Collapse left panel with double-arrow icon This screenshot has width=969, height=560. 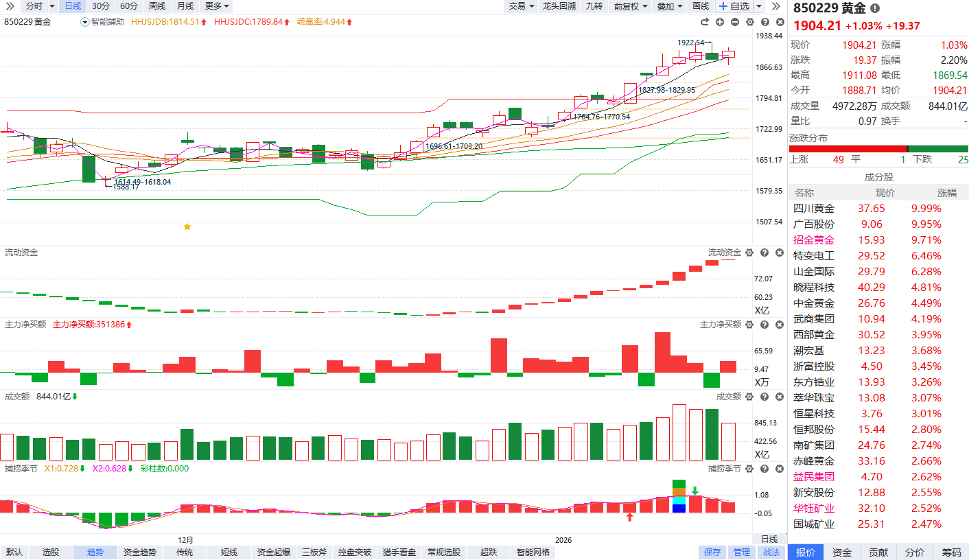tap(776, 6)
